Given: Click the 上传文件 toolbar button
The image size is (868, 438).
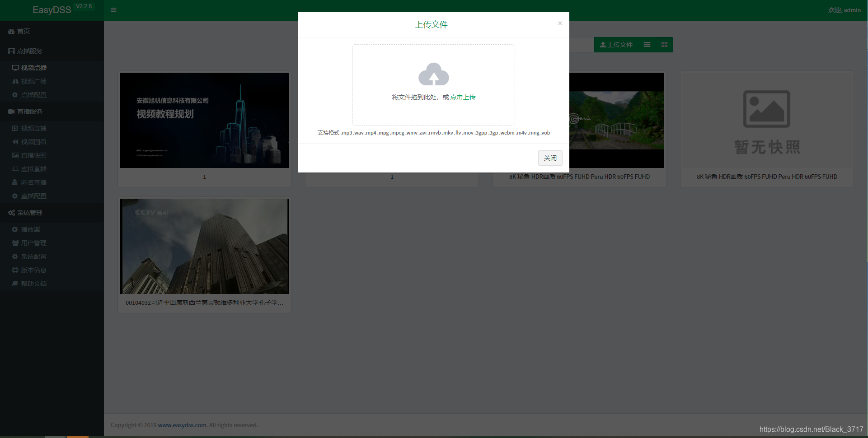Looking at the screenshot, I should click(x=616, y=45).
